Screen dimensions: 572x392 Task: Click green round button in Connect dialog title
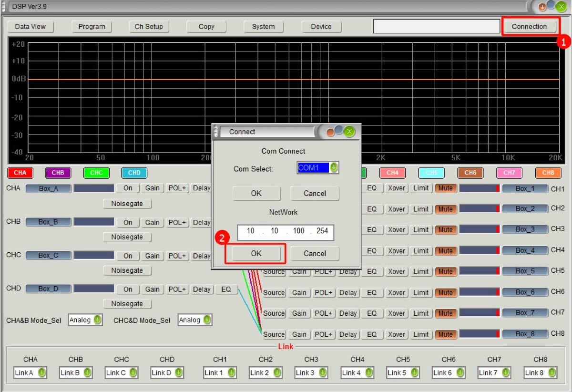tap(349, 132)
